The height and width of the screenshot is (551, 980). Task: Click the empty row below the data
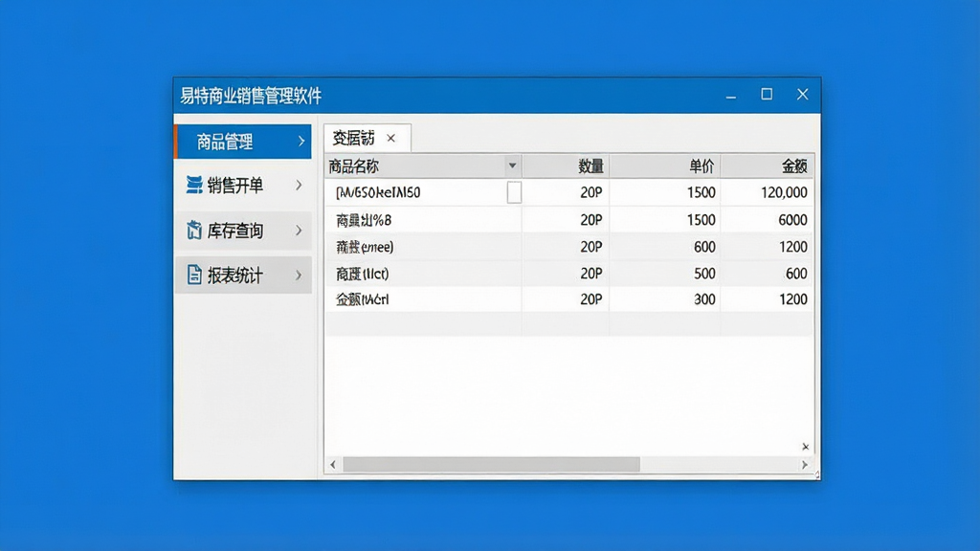(568, 325)
